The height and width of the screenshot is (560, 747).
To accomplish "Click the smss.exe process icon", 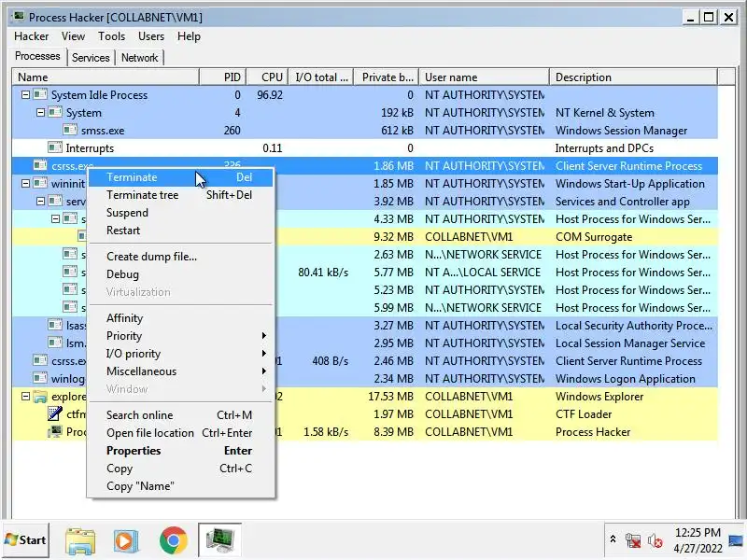I will [70, 130].
